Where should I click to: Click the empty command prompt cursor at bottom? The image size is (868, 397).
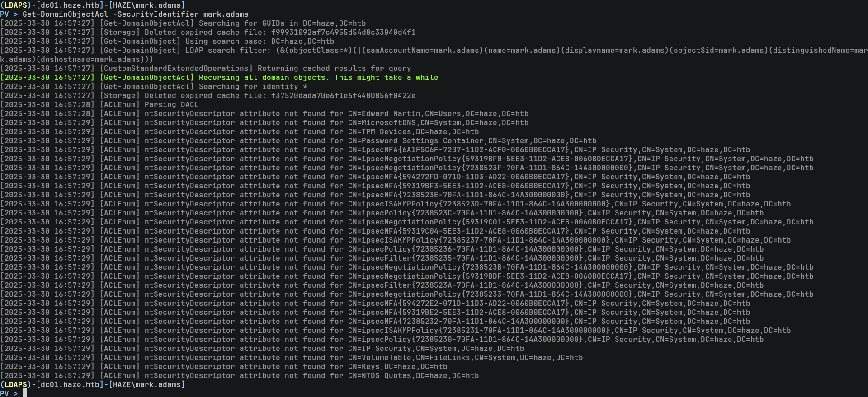[x=25, y=393]
